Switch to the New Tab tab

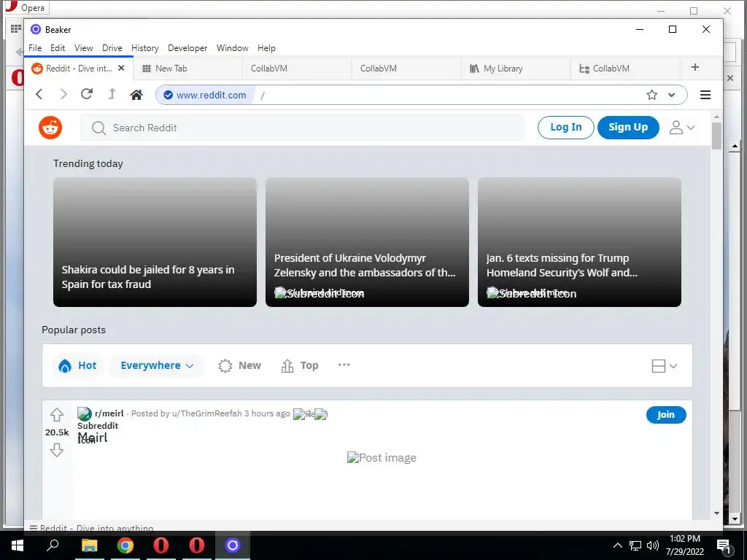[187, 69]
